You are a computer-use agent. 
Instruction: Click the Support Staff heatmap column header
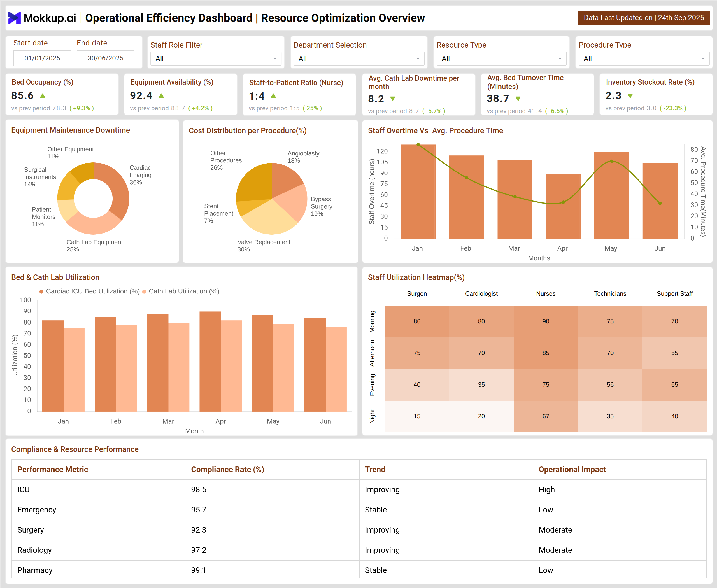coord(675,294)
